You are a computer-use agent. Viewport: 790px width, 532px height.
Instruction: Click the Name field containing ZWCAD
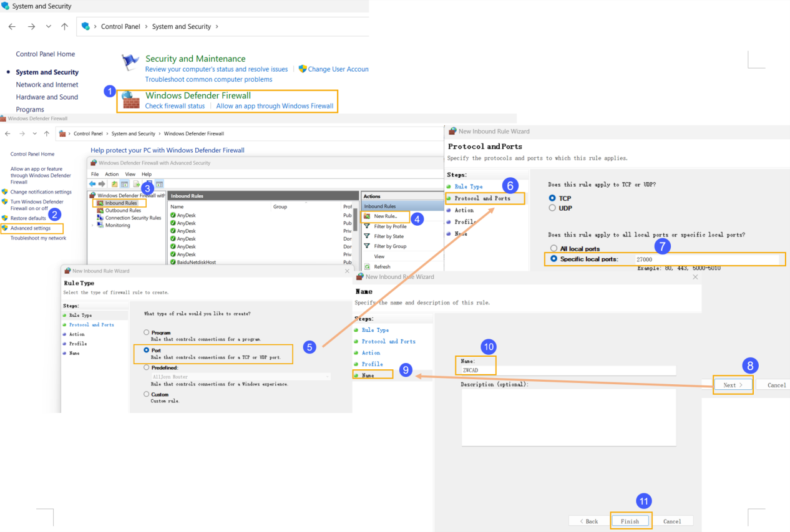pyautogui.click(x=568, y=370)
